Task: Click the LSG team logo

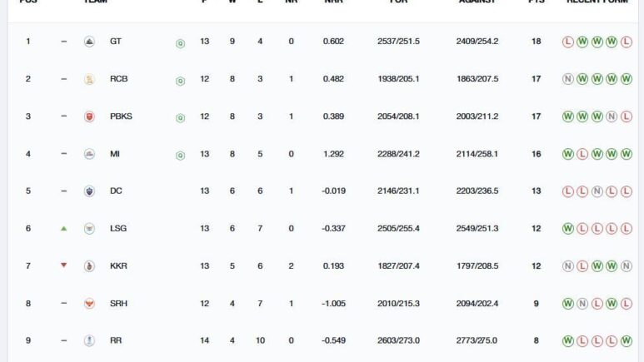Action: (x=89, y=229)
